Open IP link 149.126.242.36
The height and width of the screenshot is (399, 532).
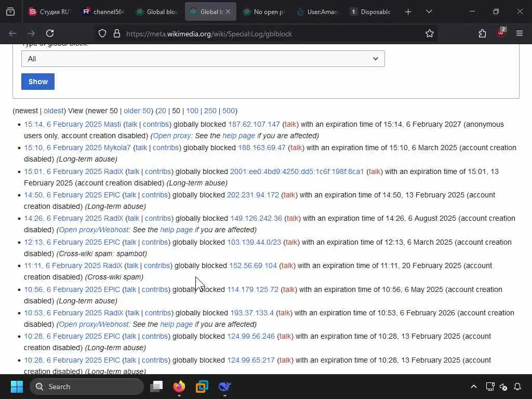[256, 219]
